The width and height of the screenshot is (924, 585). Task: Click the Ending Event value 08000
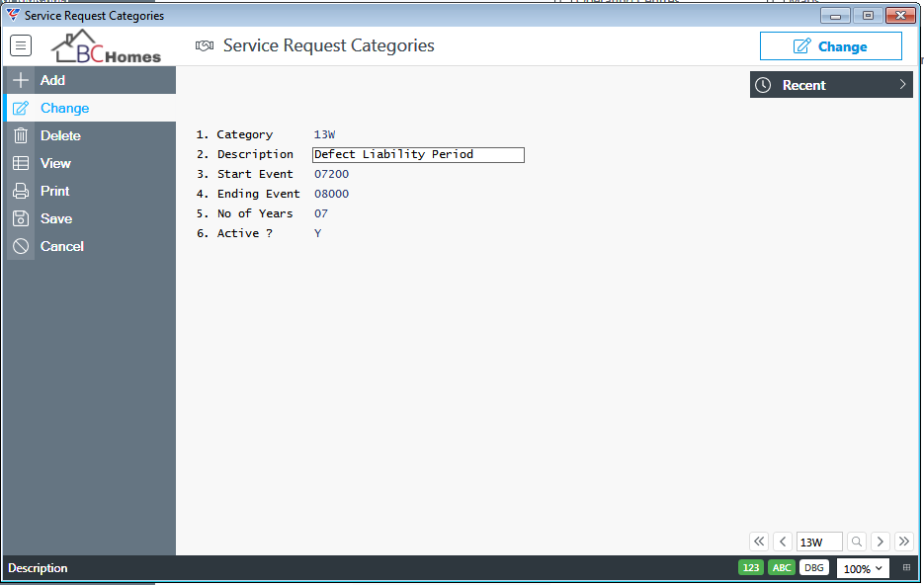coord(332,194)
